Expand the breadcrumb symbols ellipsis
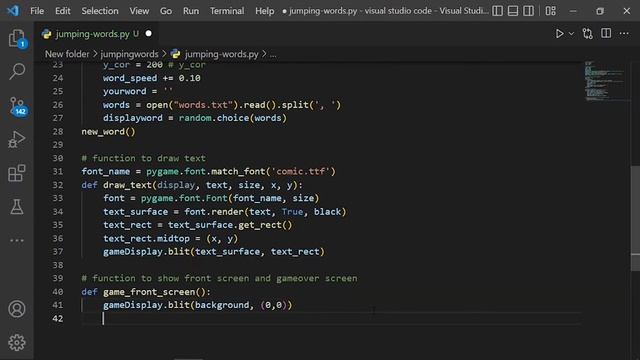The image size is (640, 360). (x=273, y=54)
